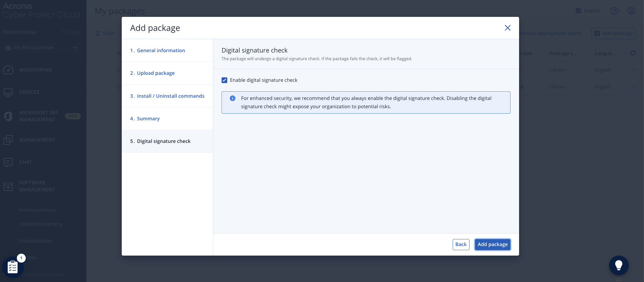Close the Add package dialog

click(x=508, y=28)
